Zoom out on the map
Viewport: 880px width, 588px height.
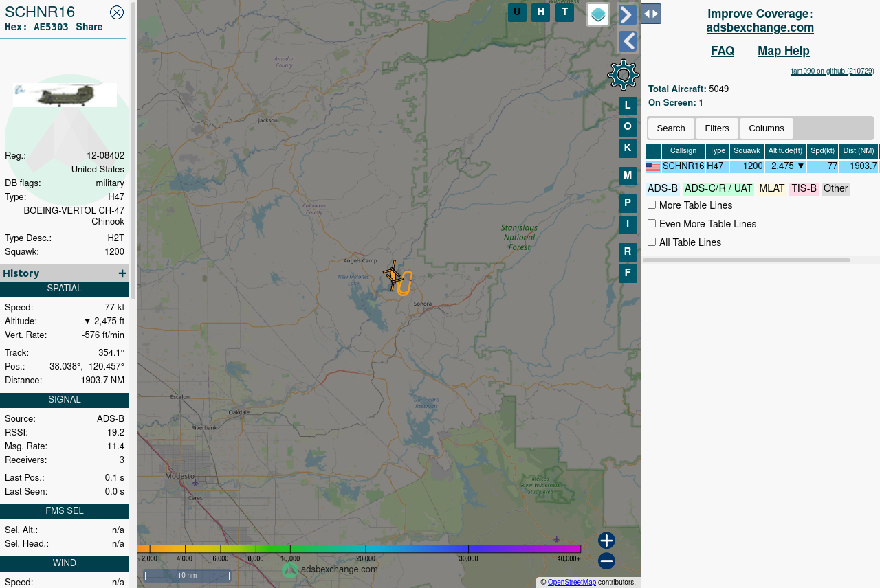coord(606,561)
